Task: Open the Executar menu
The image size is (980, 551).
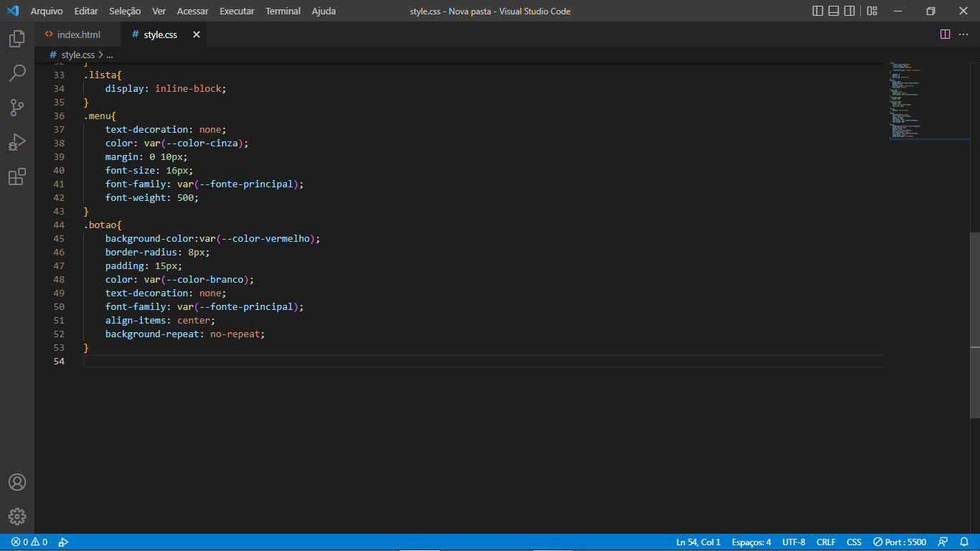Action: coord(237,11)
